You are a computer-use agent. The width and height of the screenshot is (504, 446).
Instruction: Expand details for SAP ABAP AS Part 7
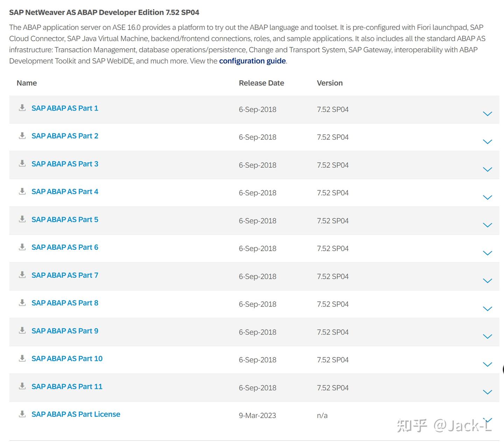point(487,281)
